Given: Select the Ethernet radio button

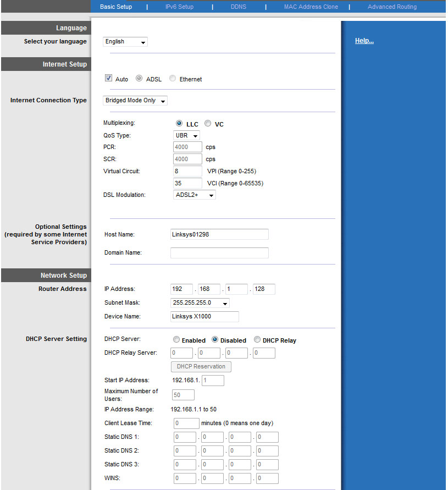Looking at the screenshot, I should 173,78.
